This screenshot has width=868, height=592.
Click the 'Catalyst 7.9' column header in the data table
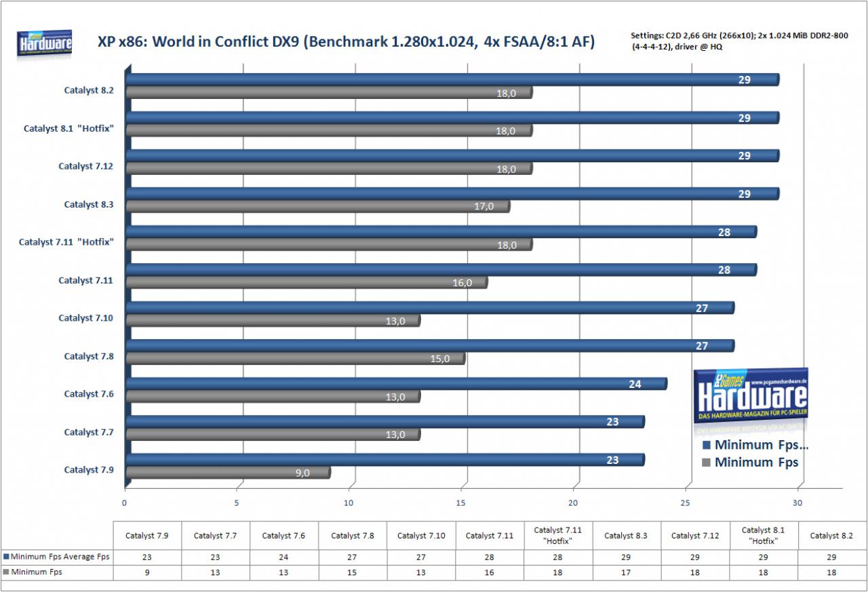point(147,536)
